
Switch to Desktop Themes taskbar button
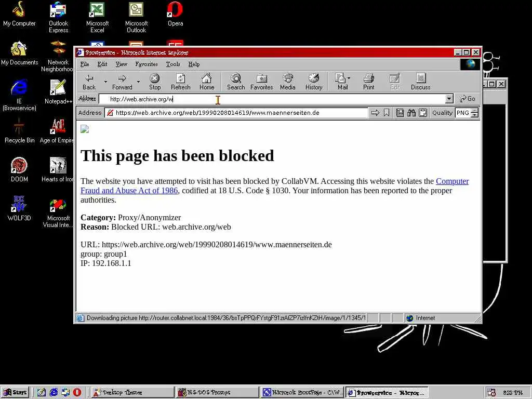tap(132, 392)
